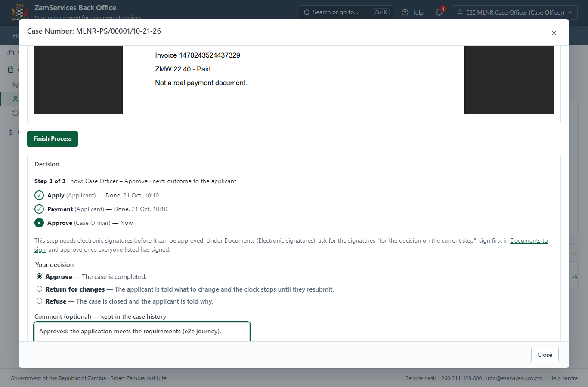Screen dimensions: 588x387
Task: Click the Case Number MLNR-PS/00001/10-21-26 title
Action: [x=94, y=31]
